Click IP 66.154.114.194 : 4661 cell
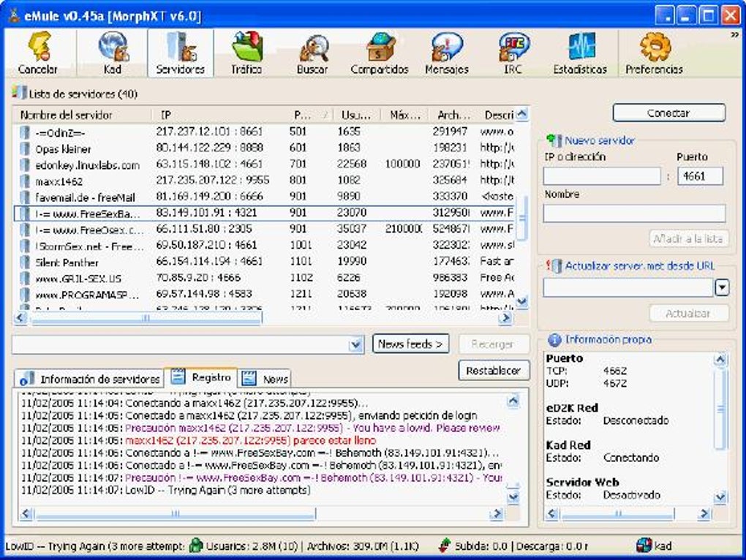 pos(209,262)
